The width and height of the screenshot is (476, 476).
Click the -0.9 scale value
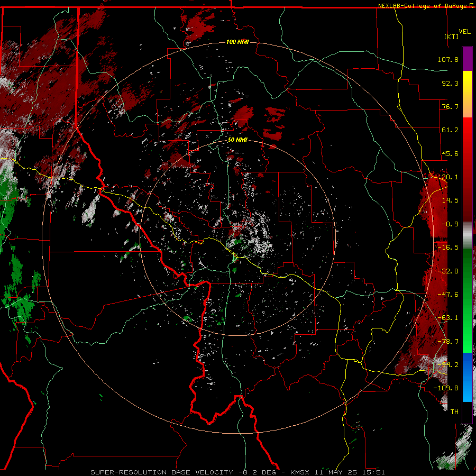coord(450,224)
